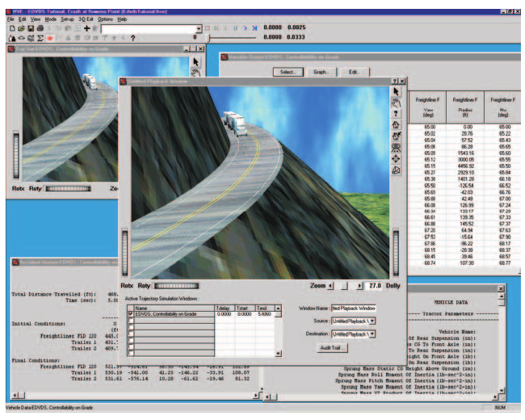Click the view-all icon in Playback Window toolbar

coord(396,148)
